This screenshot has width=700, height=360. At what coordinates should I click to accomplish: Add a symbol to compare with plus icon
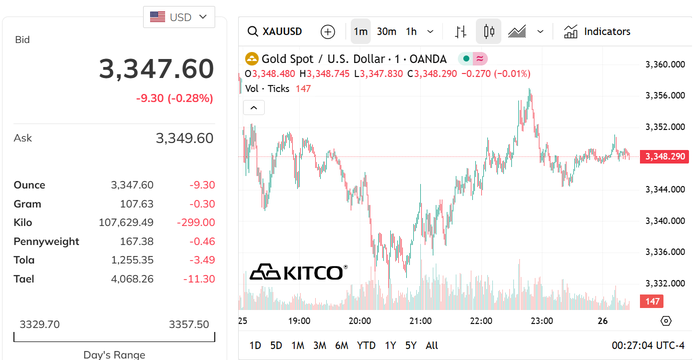click(x=328, y=31)
